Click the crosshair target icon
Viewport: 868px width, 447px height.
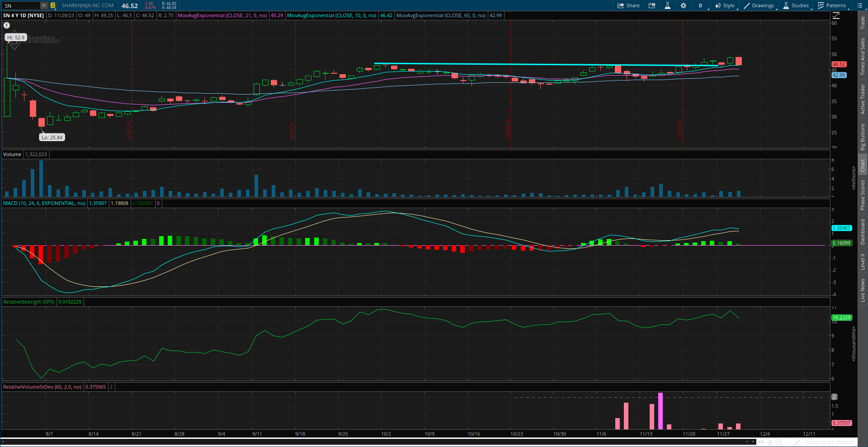[770, 442]
